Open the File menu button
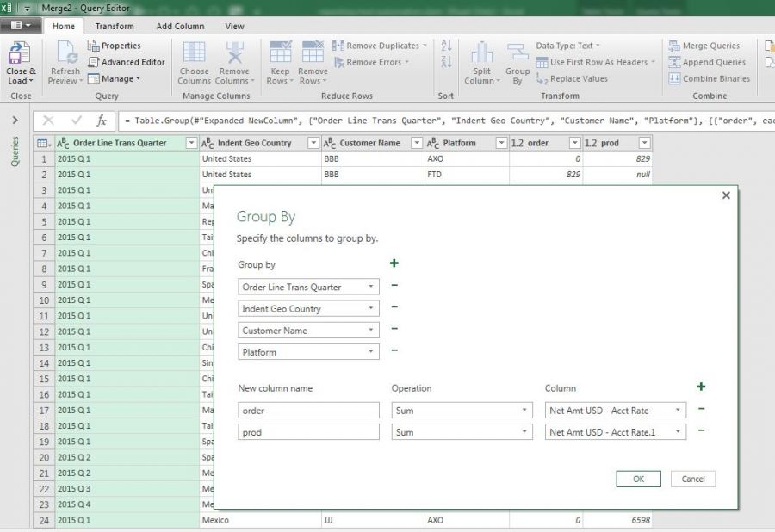The height and width of the screenshot is (532, 775). 20,26
